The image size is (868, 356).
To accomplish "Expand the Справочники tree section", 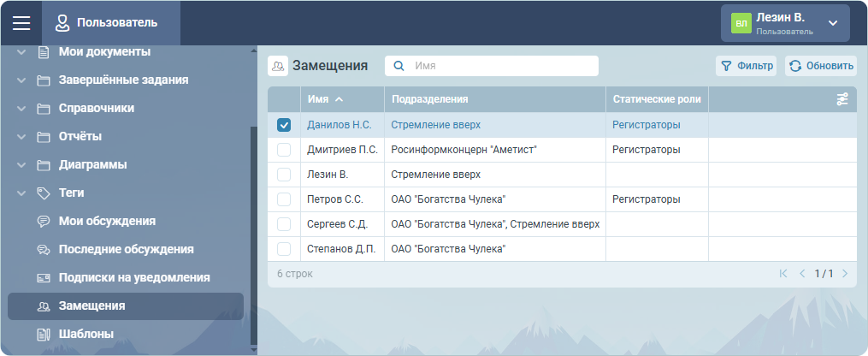I will point(21,109).
